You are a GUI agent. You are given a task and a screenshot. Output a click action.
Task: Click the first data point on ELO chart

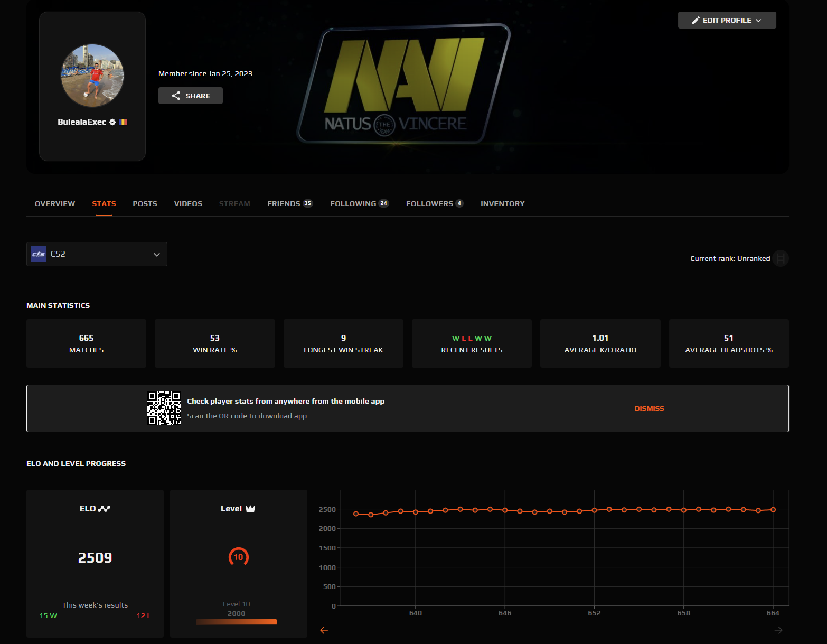pos(356,514)
